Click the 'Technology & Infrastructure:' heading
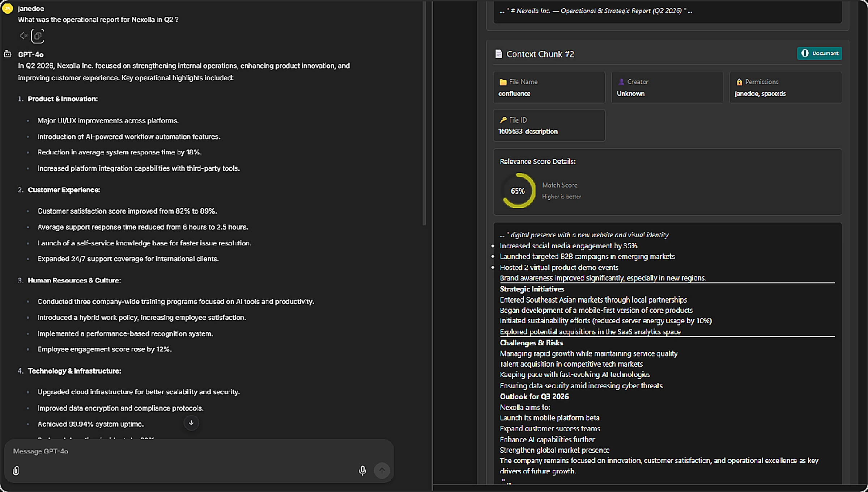Screen dimensions: 868x492 point(75,371)
